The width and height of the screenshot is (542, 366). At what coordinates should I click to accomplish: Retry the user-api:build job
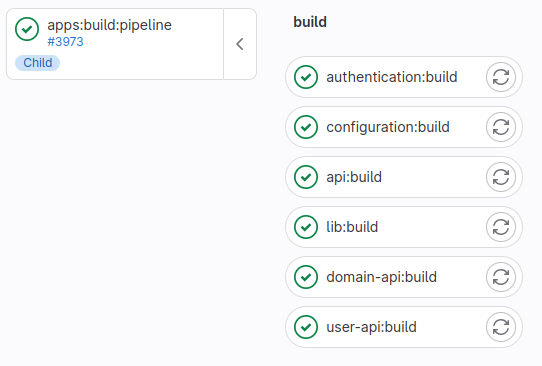pyautogui.click(x=501, y=327)
